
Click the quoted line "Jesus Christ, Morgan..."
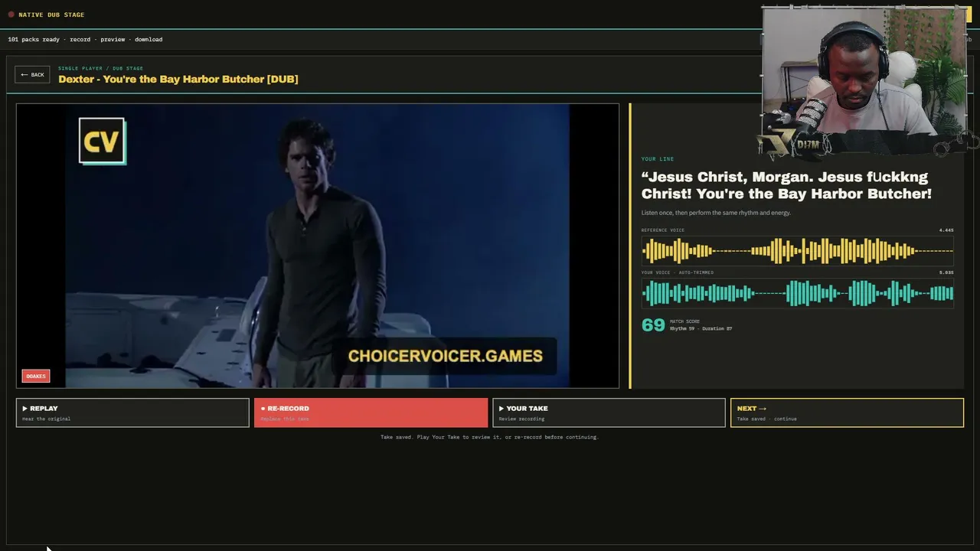(x=786, y=185)
